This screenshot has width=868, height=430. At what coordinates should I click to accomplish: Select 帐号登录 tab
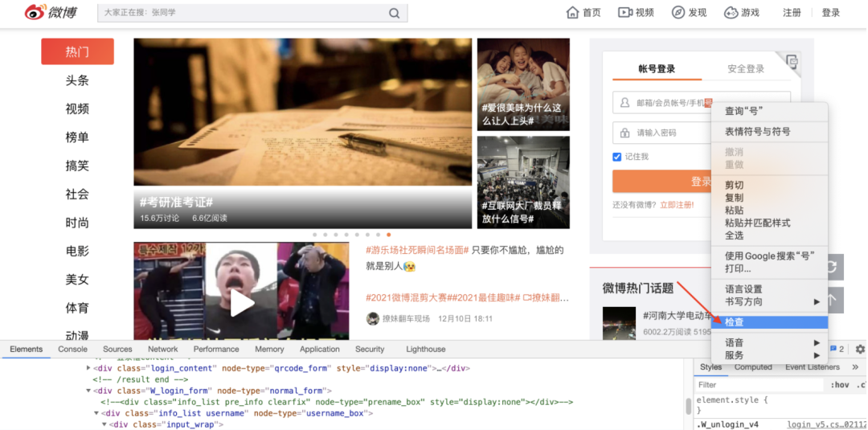pyautogui.click(x=657, y=69)
